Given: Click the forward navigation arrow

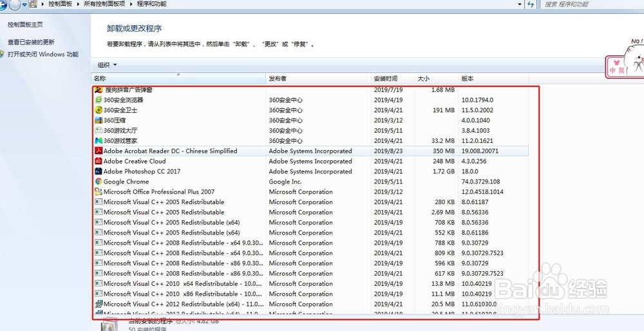Looking at the screenshot, I should point(15,5).
